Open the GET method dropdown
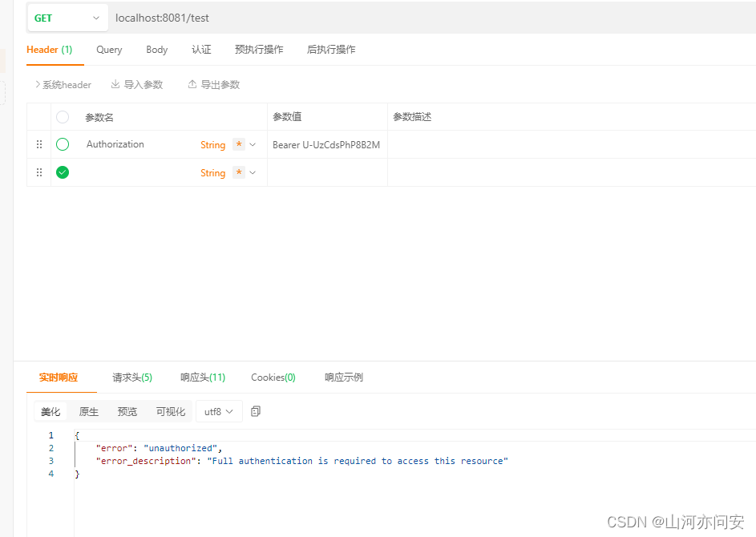 [67, 17]
